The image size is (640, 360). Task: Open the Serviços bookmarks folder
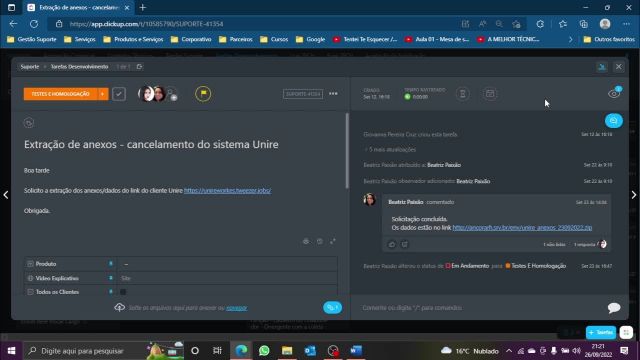(80, 39)
